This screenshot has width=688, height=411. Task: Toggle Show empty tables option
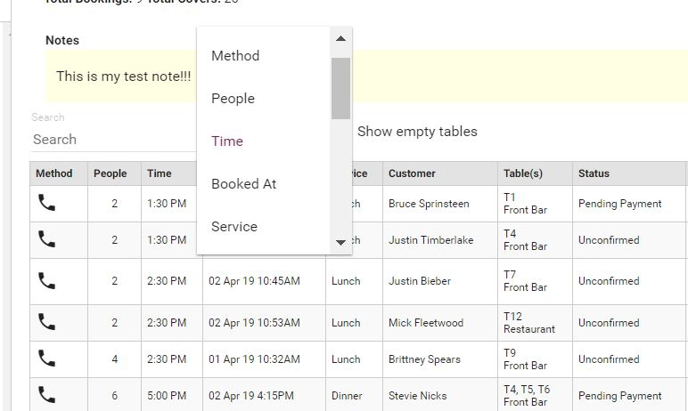tap(417, 131)
